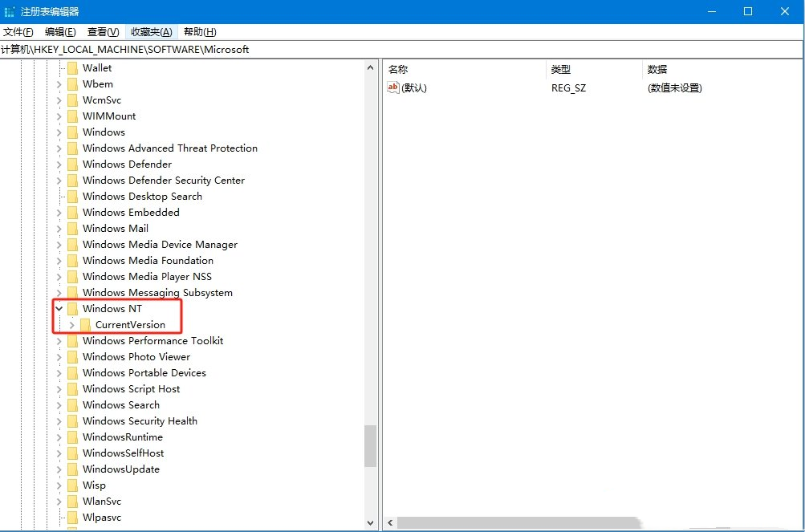Screen dimensions: 805x532
Task: Click the tree pane vertical scrollbar thumb
Action: (370, 446)
